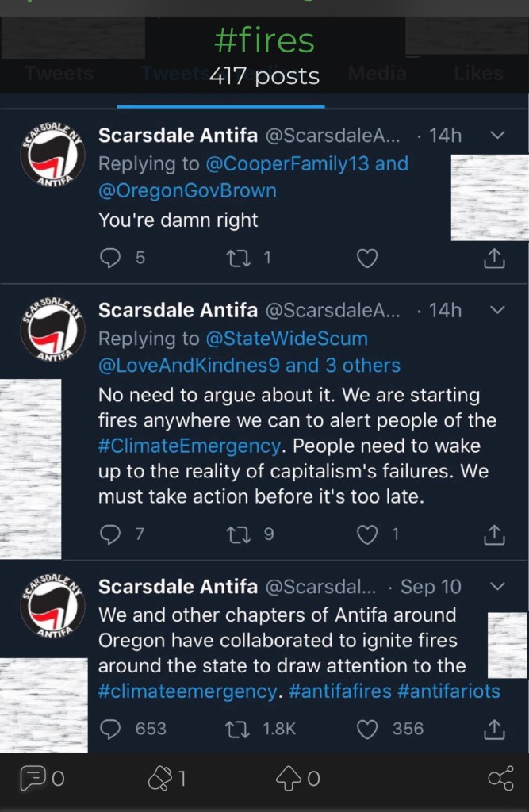Expand chevron menu on Sep 10 tweet
Image resolution: width=529 pixels, height=812 pixels.
[497, 587]
